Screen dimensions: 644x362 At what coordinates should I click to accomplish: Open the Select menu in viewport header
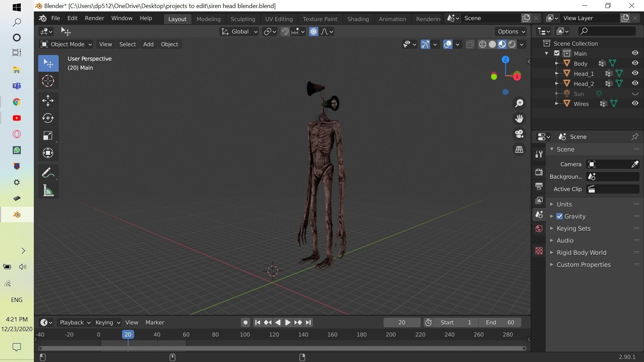pos(127,44)
